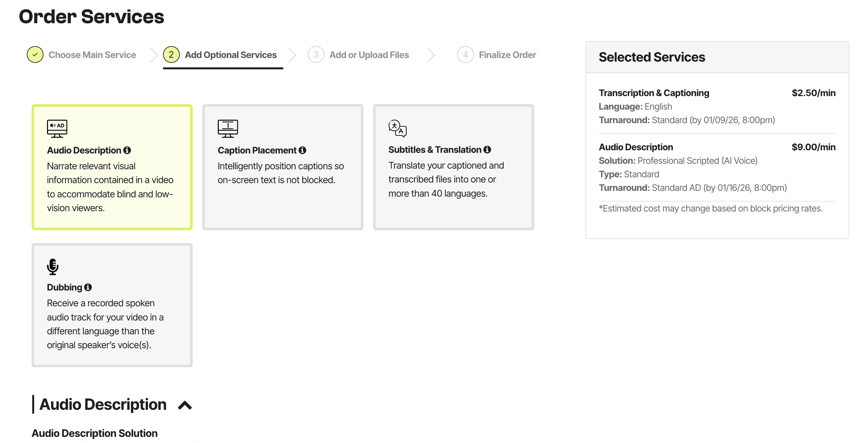The width and height of the screenshot is (868, 443).
Task: Go to Finalize Order step
Action: pyautogui.click(x=507, y=54)
